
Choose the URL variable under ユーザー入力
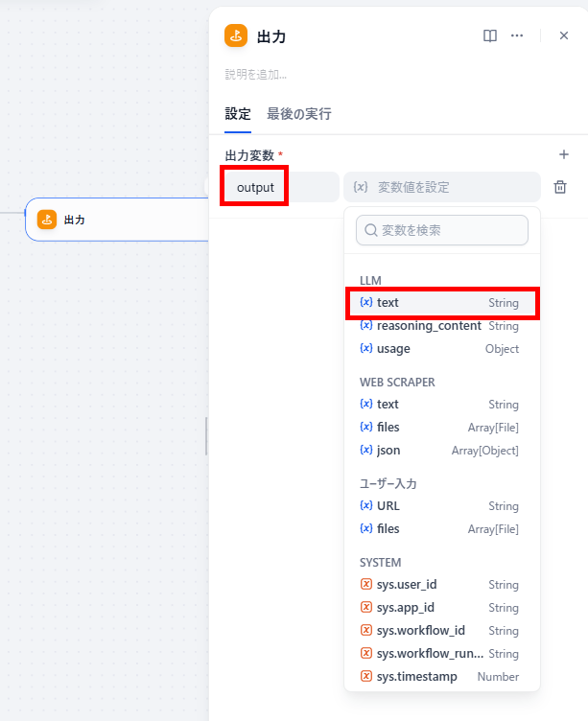(441, 506)
